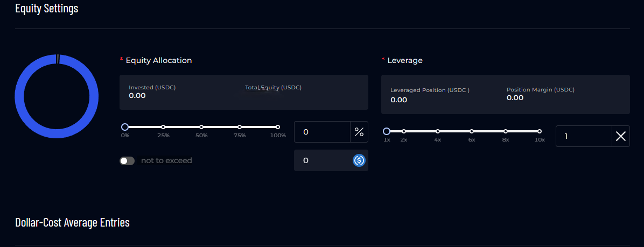Image resolution: width=644 pixels, height=247 pixels.
Task: Set equity allocation slider to 75%
Action: pos(240,127)
